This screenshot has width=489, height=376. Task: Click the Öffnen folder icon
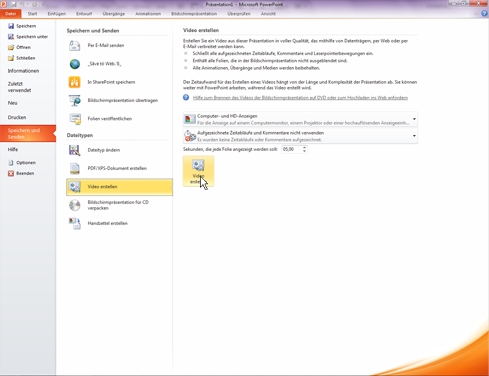[x=11, y=47]
